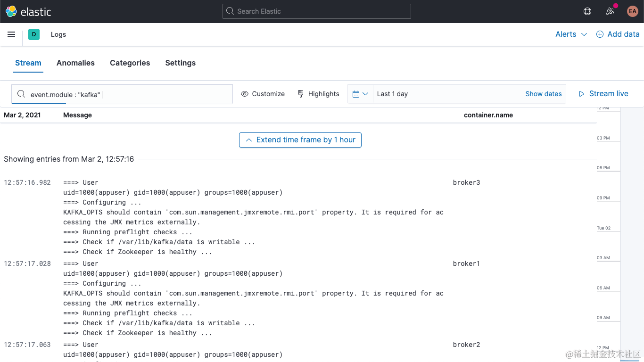Viewport: 644px width, 362px height.
Task: Click Show dates link
Action: point(544,94)
